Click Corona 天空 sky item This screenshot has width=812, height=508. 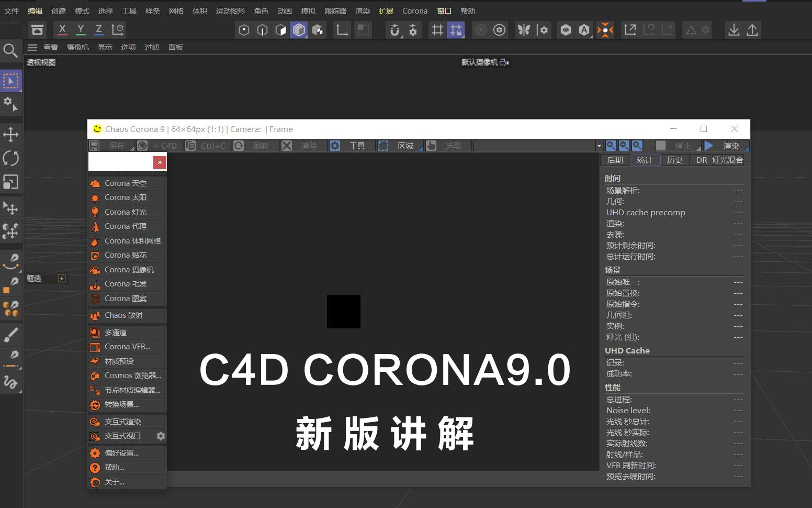[x=128, y=183]
